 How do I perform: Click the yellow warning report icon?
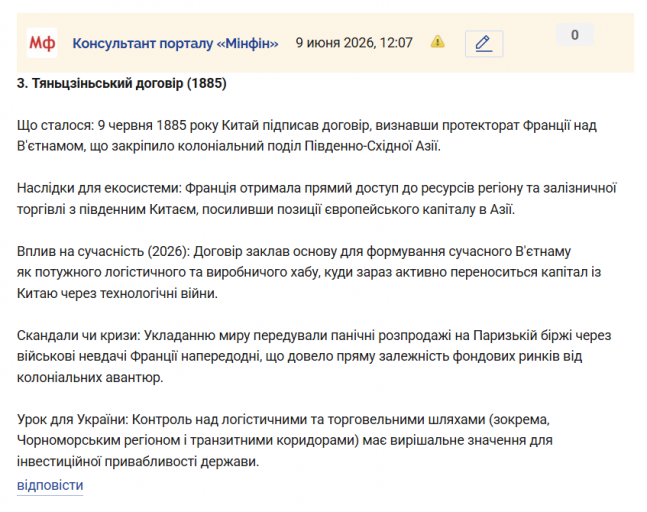click(437, 42)
